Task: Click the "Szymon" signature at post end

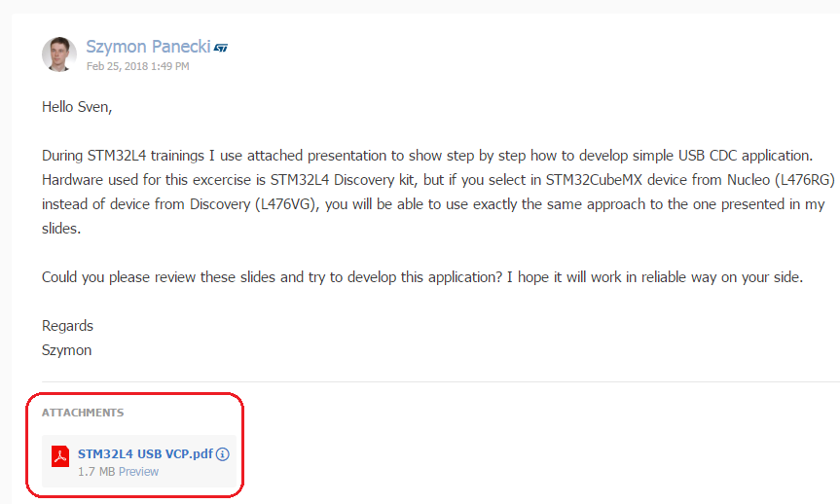Action: tap(66, 350)
